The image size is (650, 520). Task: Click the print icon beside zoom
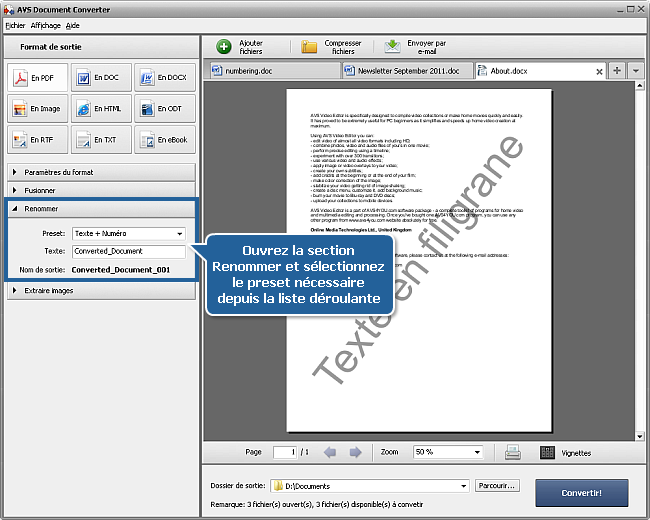[x=512, y=452]
